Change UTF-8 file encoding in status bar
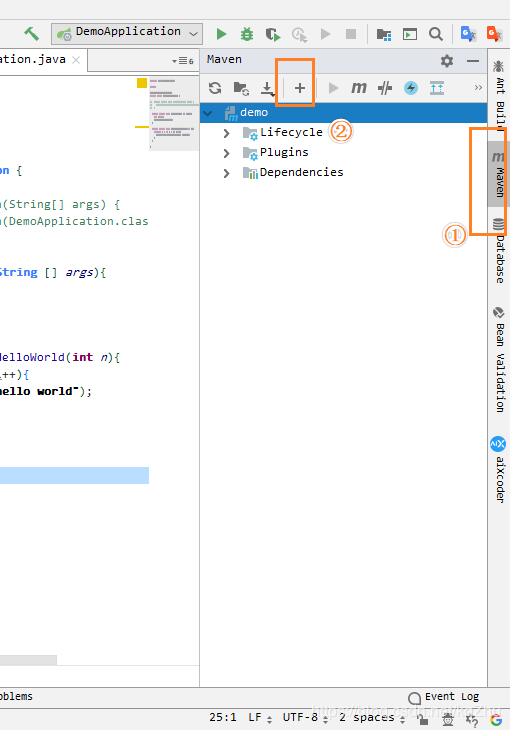Viewport: 515px width, 736px height. (x=305, y=718)
